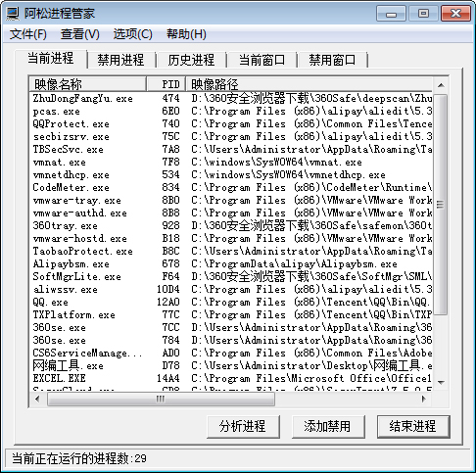Switch to the 当前进程 tab
476x473 pixels.
point(51,59)
